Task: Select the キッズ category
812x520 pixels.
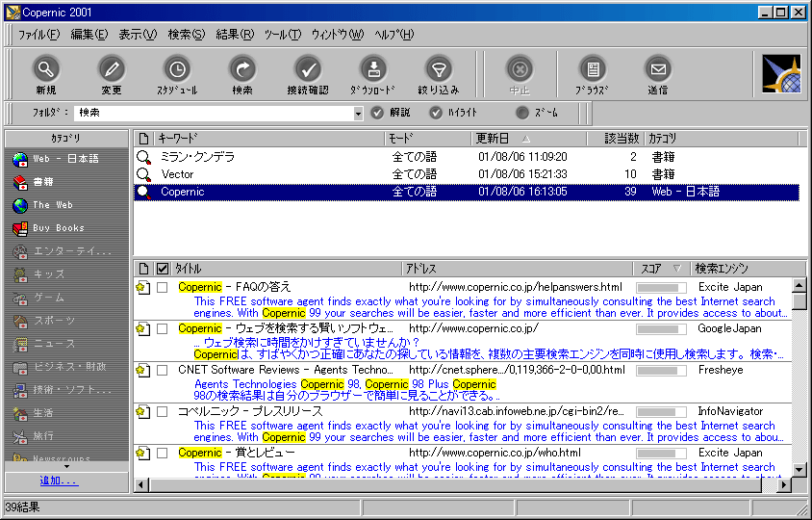Action: tap(38, 274)
